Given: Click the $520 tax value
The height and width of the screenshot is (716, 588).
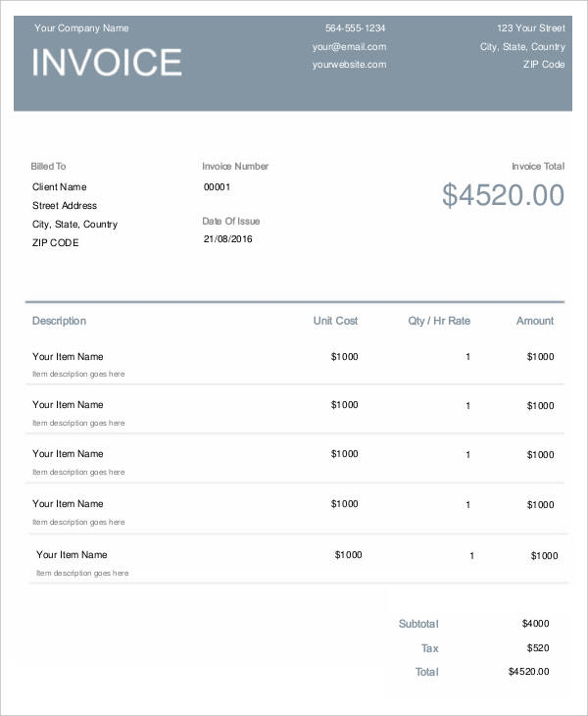Looking at the screenshot, I should click(x=538, y=647).
